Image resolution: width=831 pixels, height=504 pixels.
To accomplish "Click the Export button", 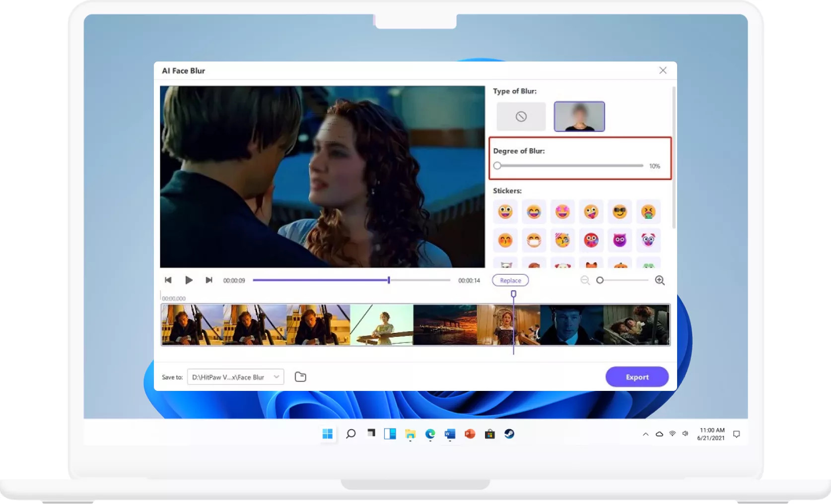I will [637, 377].
